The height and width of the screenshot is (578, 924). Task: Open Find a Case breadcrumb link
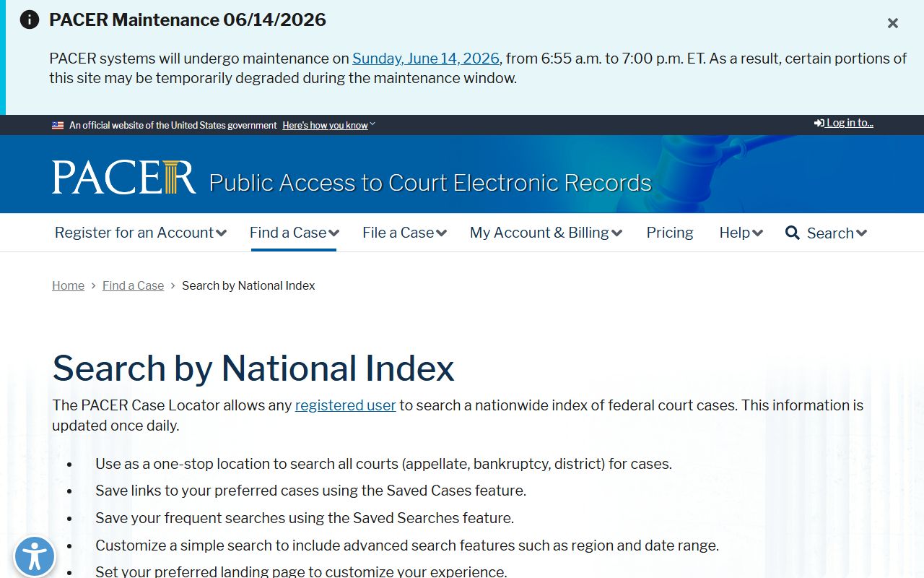pos(133,285)
